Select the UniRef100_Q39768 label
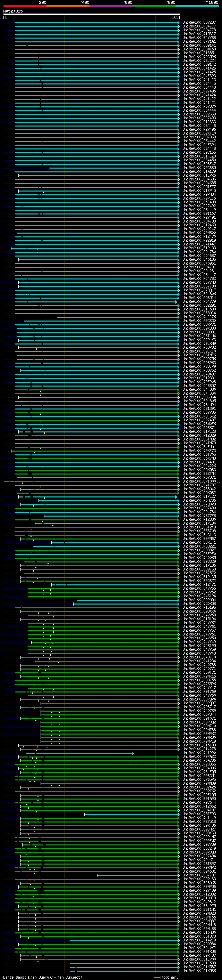 [x=199, y=569]
